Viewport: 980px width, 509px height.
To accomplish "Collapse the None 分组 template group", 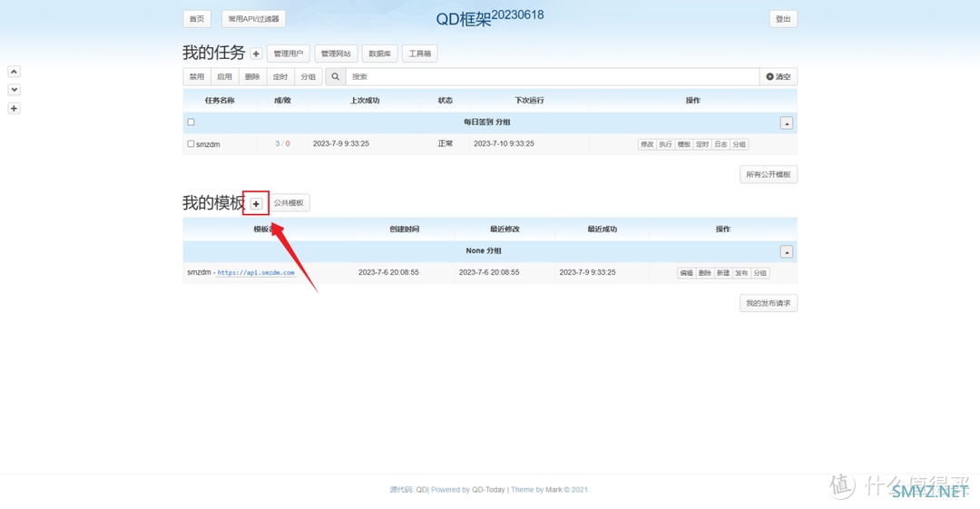I will pyautogui.click(x=786, y=252).
